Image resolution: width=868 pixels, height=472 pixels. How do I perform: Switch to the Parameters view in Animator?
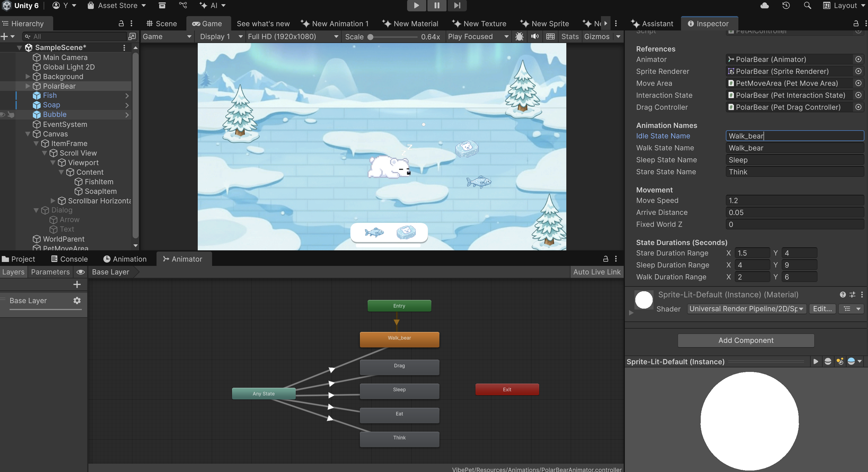pos(50,272)
